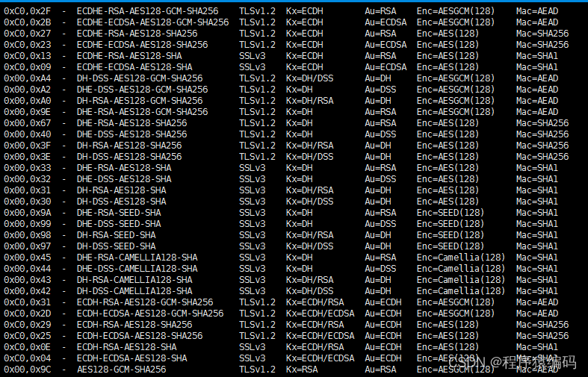Click cipher name ECDHE-ECDSA-AES128-GCM-SHA256

click(152, 22)
